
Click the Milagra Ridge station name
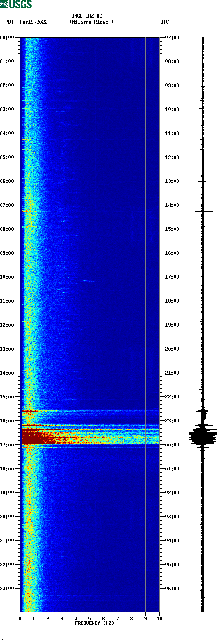click(x=91, y=22)
